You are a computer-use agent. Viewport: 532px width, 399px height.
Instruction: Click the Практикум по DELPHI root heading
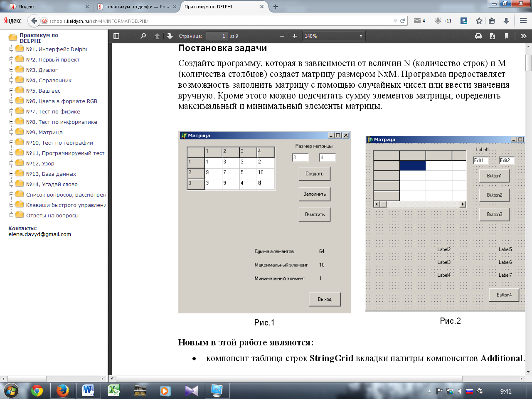[39, 38]
